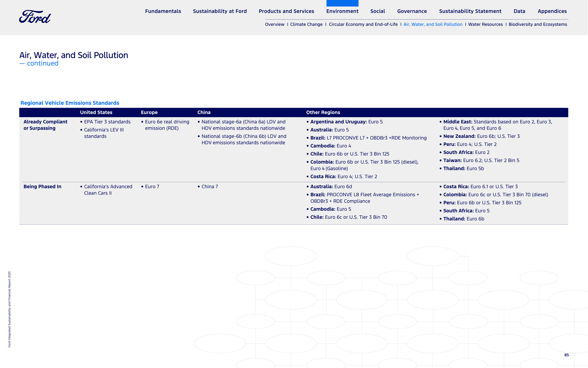Click the Brazil PROCONVE L8 entry
The width and height of the screenshot is (588, 368).
click(365, 198)
